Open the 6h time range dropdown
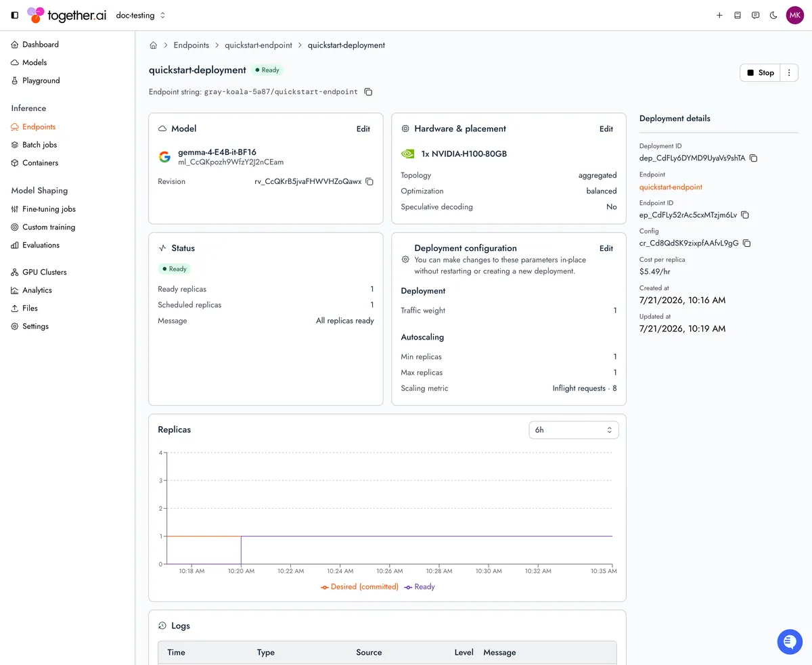The width and height of the screenshot is (812, 665). tap(573, 430)
